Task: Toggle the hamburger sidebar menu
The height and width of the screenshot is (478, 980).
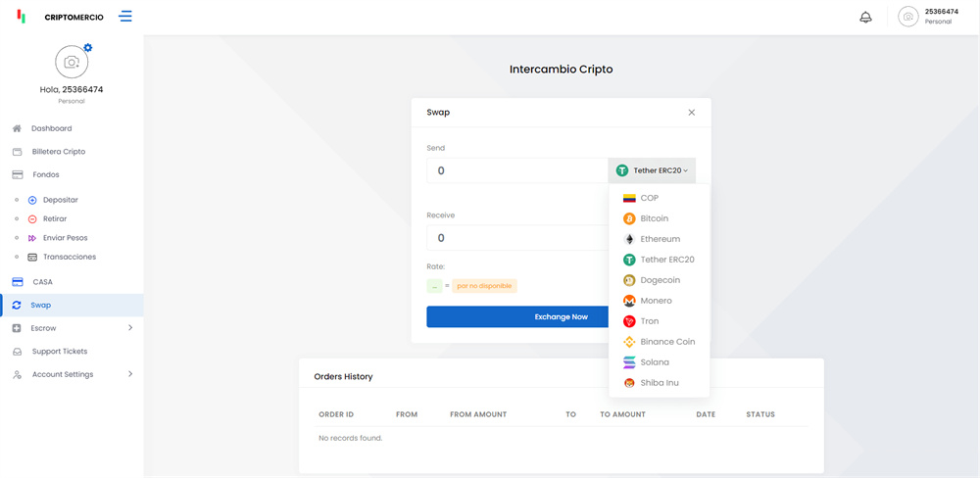Action: (x=125, y=17)
